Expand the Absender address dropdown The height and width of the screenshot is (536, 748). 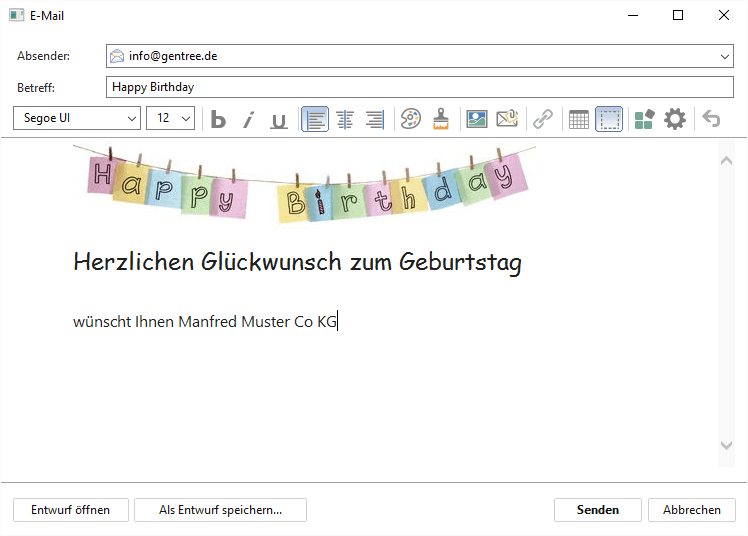click(725, 57)
